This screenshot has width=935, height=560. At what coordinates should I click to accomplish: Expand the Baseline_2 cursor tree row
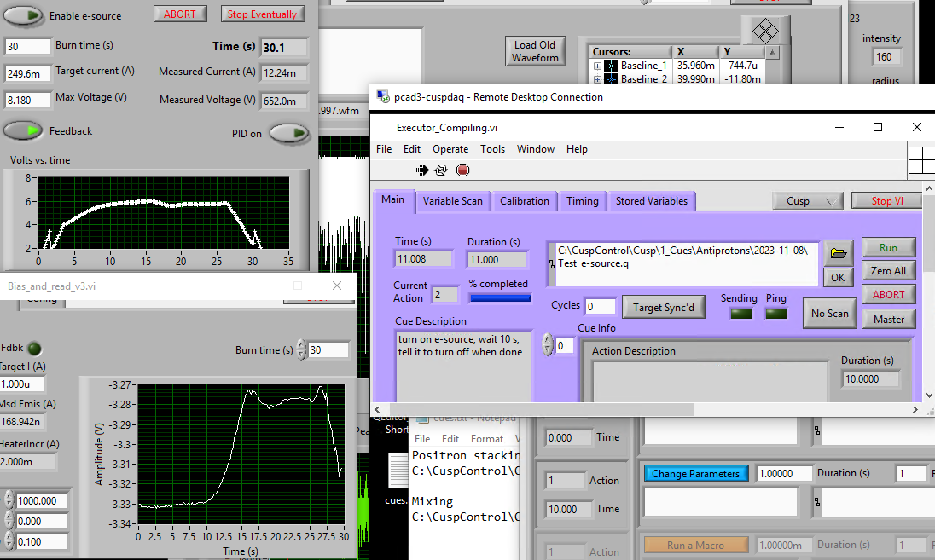pos(597,79)
